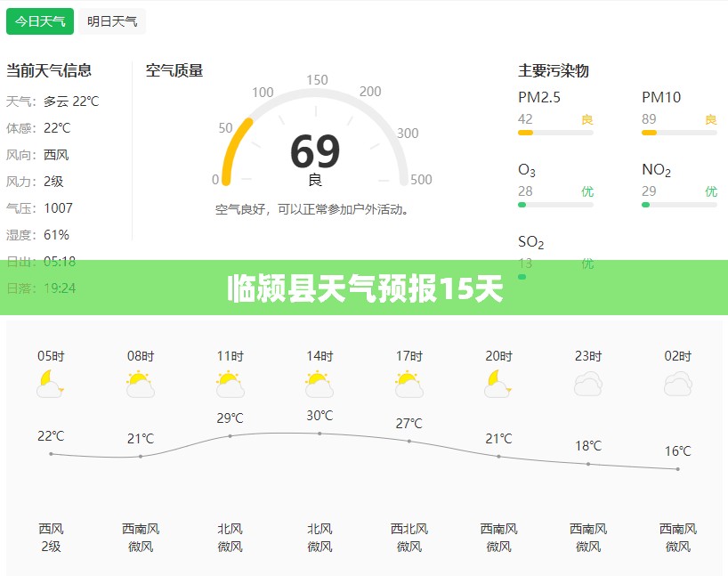Click the 14时 partly cloudy sun icon

pyautogui.click(x=320, y=384)
